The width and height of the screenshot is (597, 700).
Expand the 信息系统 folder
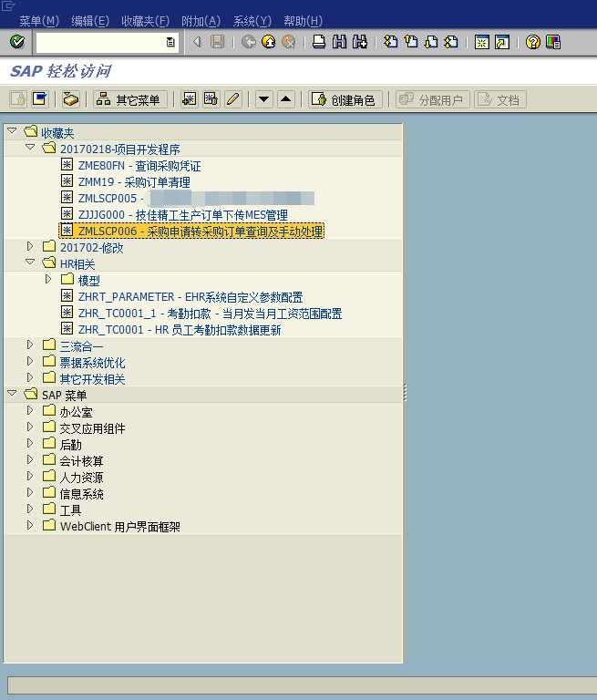[x=30, y=492]
